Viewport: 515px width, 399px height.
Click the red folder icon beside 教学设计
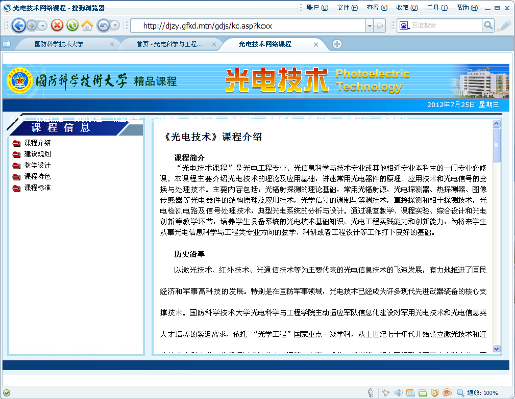pos(16,166)
